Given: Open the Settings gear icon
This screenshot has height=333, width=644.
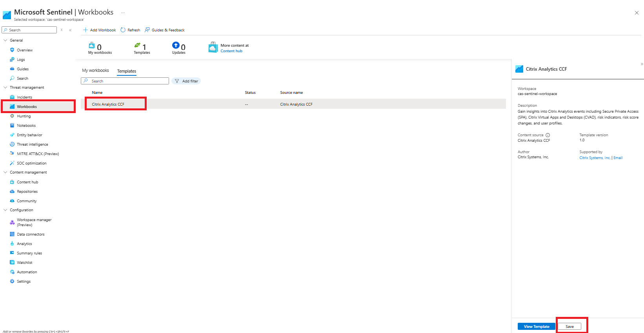Looking at the screenshot, I should click(x=12, y=281).
